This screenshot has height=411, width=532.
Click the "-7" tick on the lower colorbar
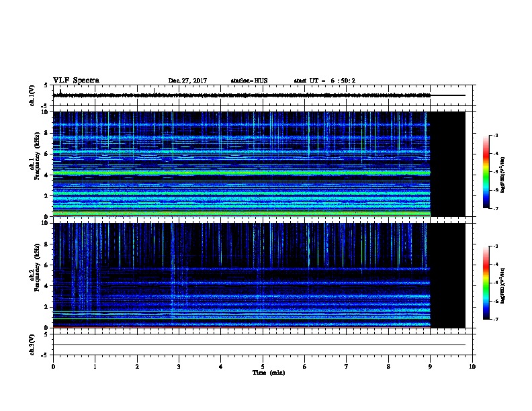[495, 320]
